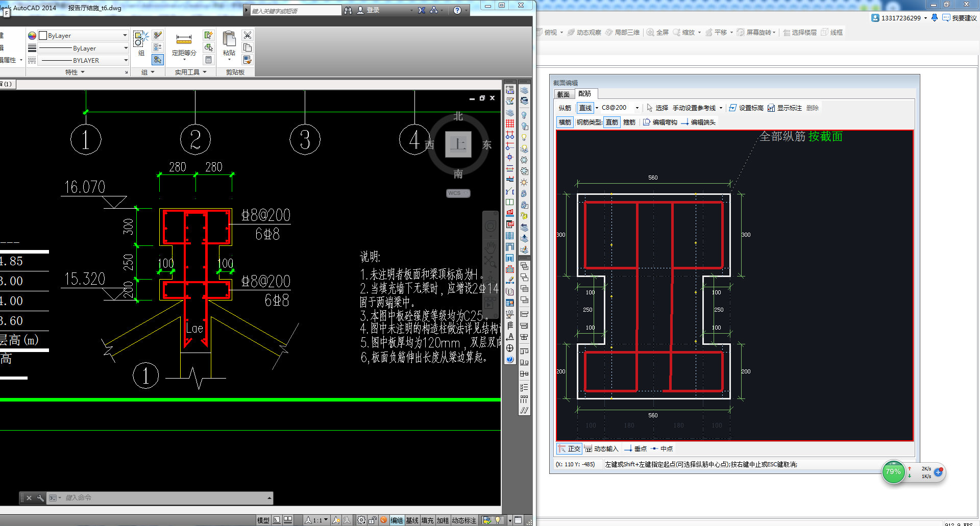This screenshot has width=980, height=526.
Task: Toggle 动态标注 in the status bar
Action: pyautogui.click(x=464, y=520)
